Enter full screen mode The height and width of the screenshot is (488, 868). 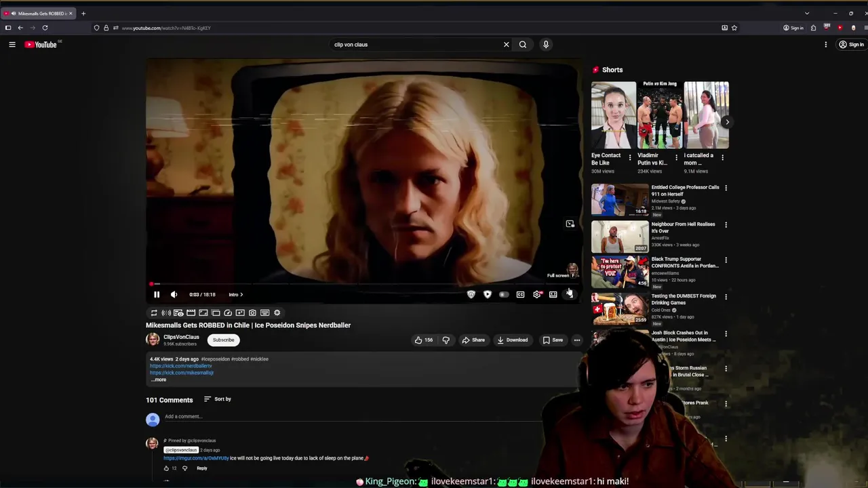[x=570, y=294]
